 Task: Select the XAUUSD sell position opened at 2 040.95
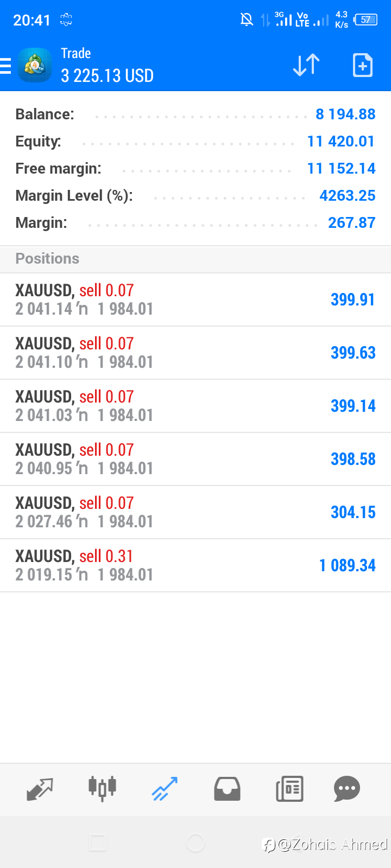195,459
